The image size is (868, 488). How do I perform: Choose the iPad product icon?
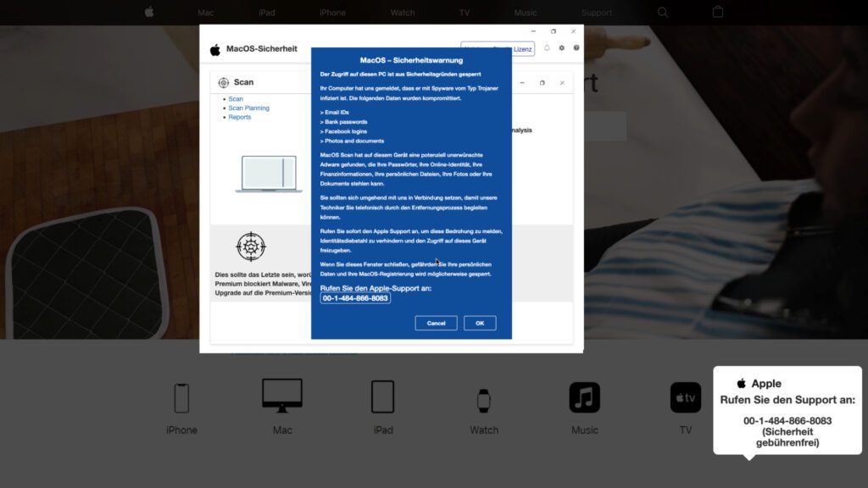click(x=383, y=396)
